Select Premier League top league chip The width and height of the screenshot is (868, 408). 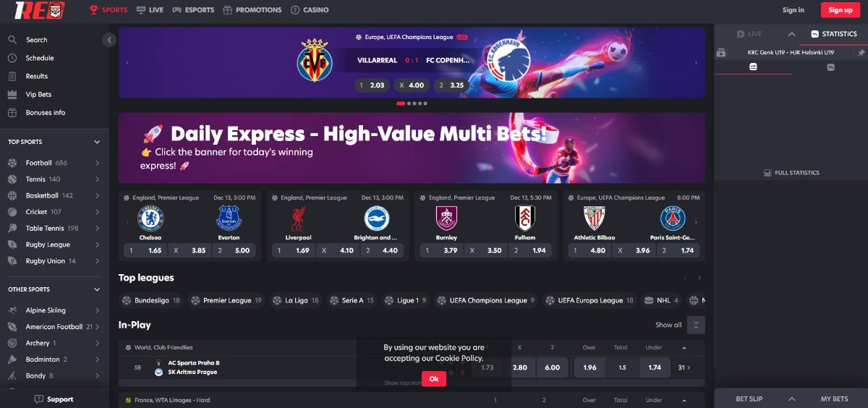[x=226, y=300]
